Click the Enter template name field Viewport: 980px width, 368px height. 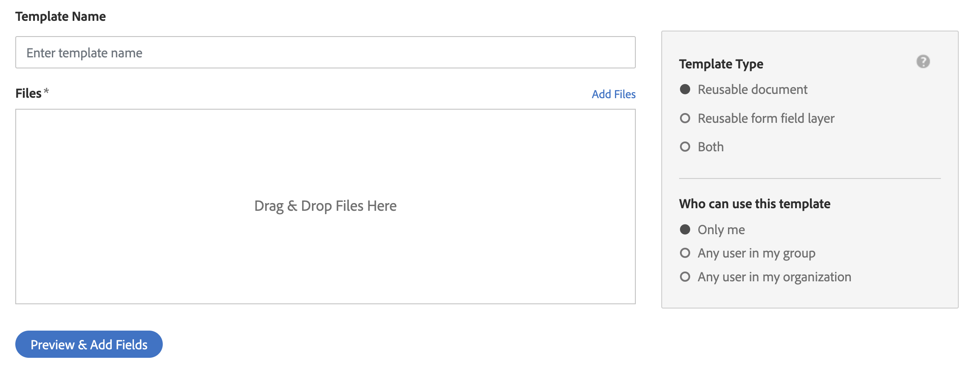(x=325, y=53)
